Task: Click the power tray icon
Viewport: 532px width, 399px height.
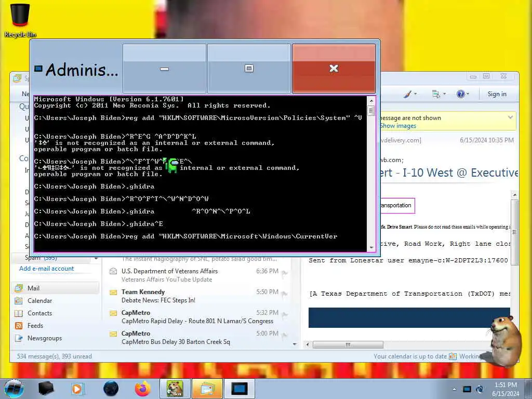Action: pyautogui.click(x=480, y=389)
